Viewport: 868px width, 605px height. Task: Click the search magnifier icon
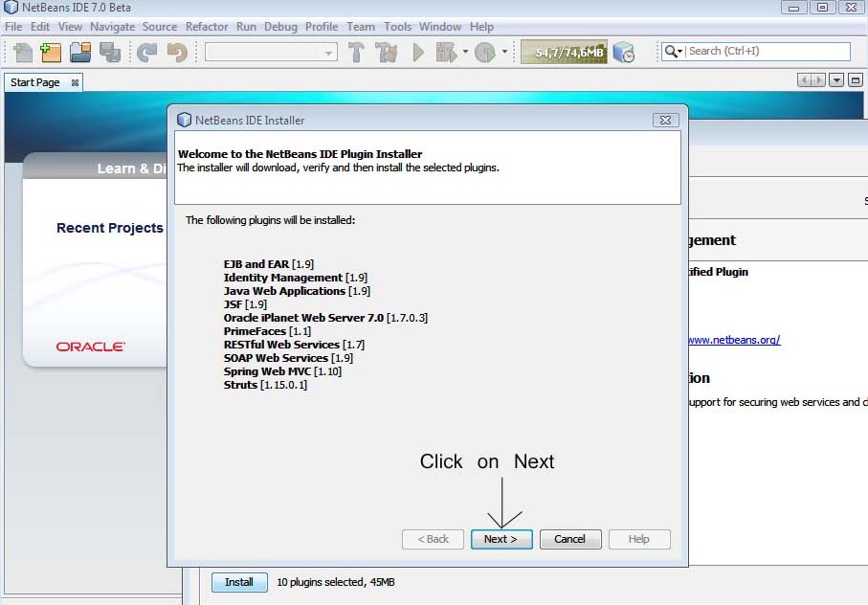pyautogui.click(x=670, y=51)
